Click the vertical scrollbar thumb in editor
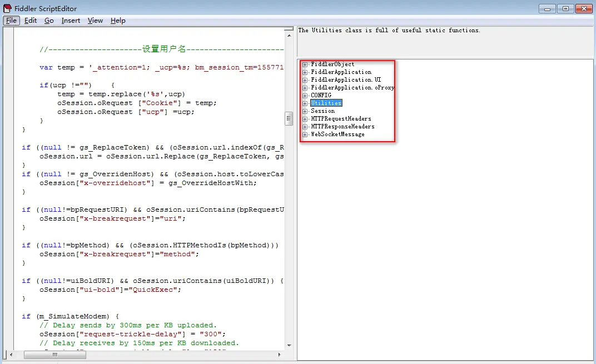Viewport: 596px width, 364px height. click(289, 118)
